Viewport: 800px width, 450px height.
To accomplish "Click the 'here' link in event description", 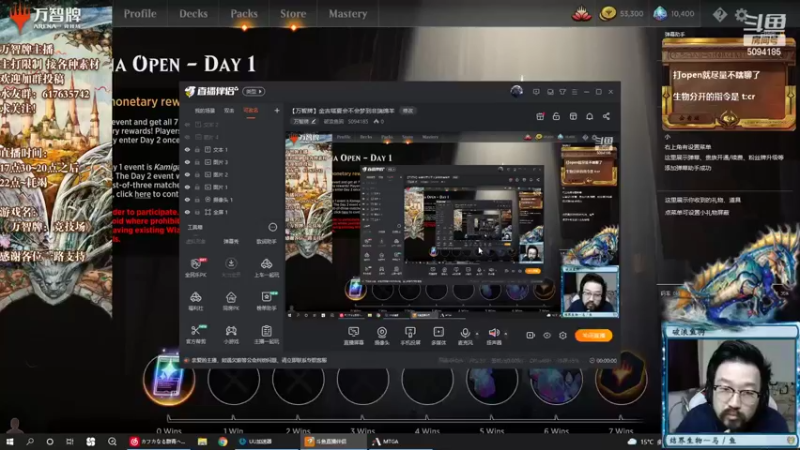I will click(142, 194).
